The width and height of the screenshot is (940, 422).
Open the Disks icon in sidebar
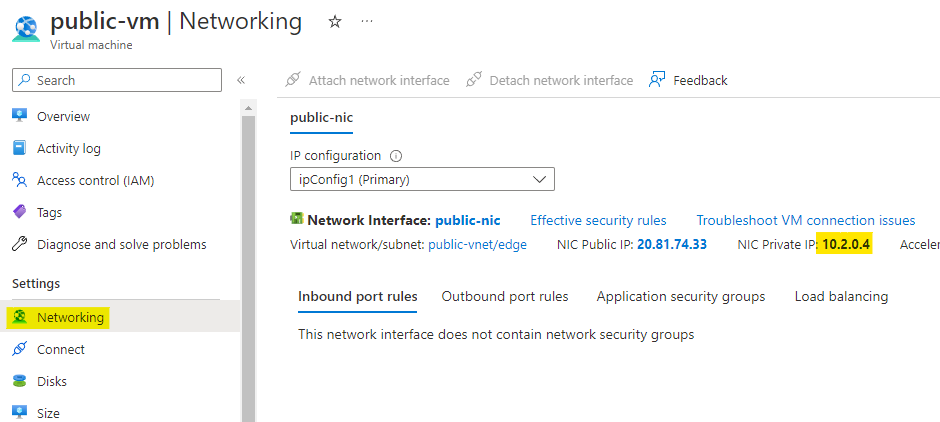(x=19, y=381)
